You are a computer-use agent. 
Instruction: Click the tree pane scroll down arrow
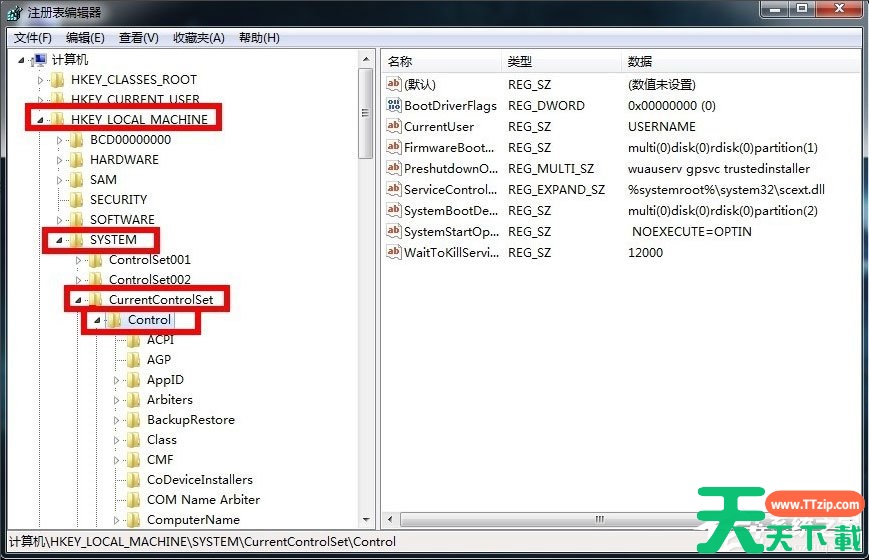[366, 520]
